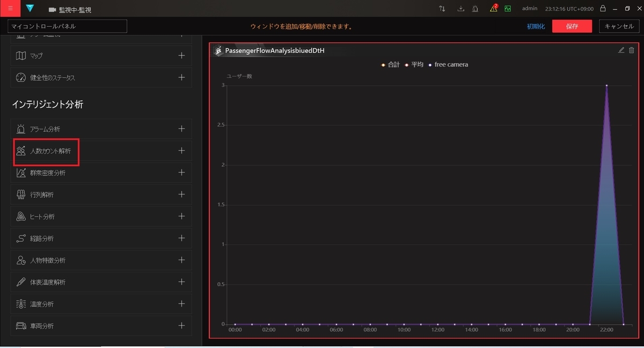This screenshot has width=644, height=348.
Task: Select the 車両分析 item
Action: (x=101, y=325)
